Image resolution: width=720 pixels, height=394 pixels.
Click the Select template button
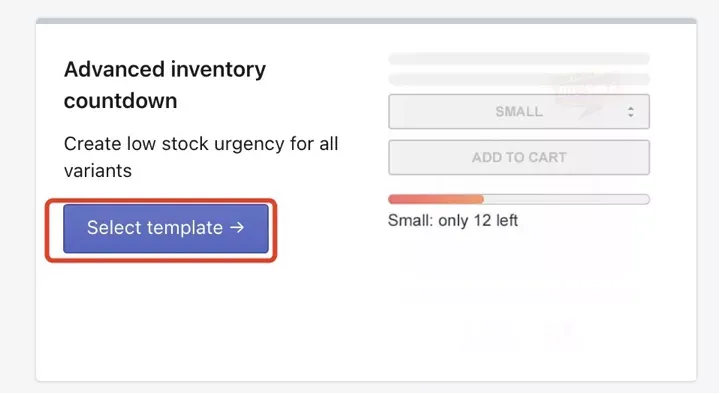(166, 228)
